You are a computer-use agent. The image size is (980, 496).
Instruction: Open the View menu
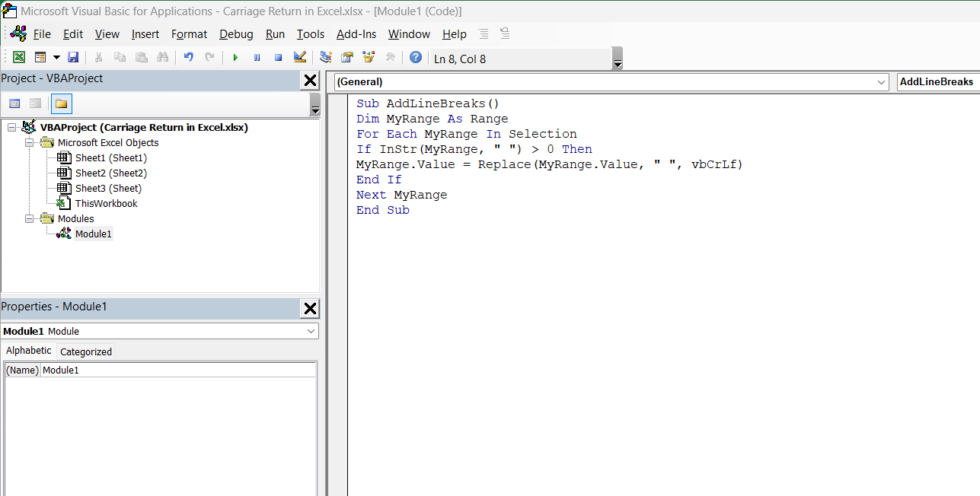pyautogui.click(x=107, y=34)
